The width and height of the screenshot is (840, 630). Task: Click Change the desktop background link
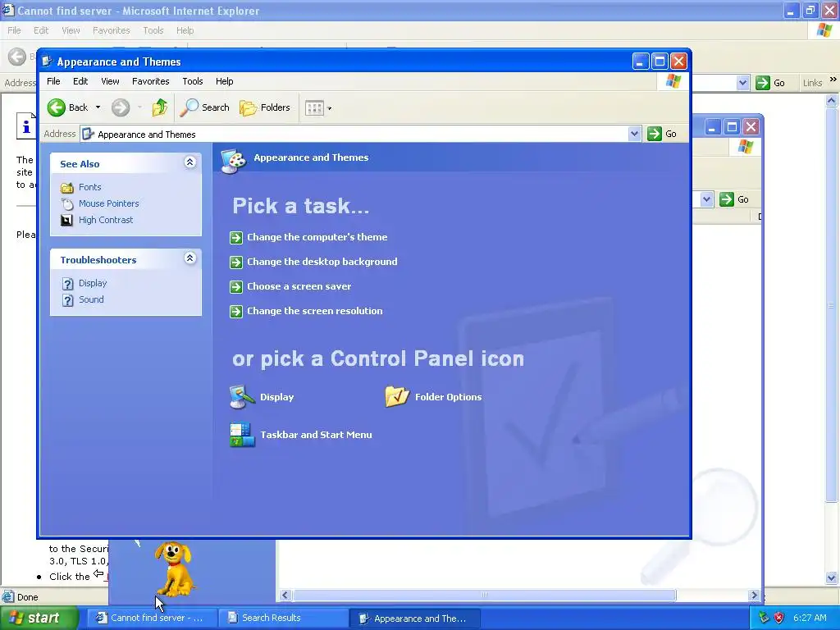click(x=322, y=262)
